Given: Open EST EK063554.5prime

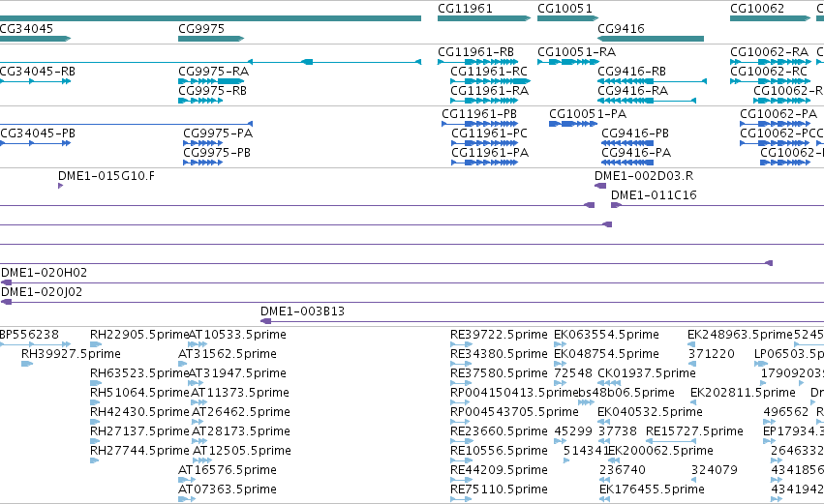Looking at the screenshot, I should (606, 335).
